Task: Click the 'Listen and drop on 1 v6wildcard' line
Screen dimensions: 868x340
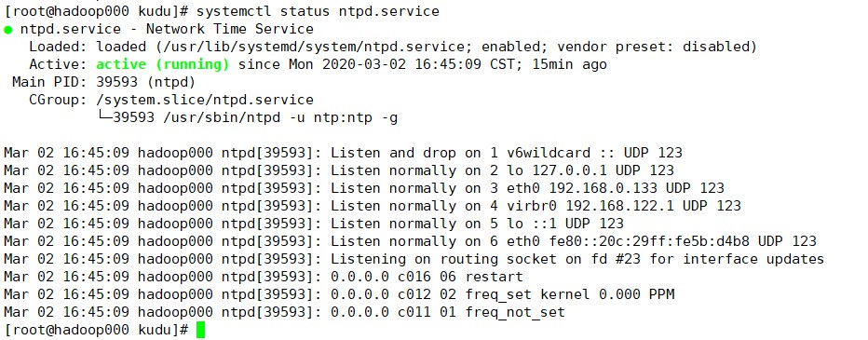Action: [343, 153]
